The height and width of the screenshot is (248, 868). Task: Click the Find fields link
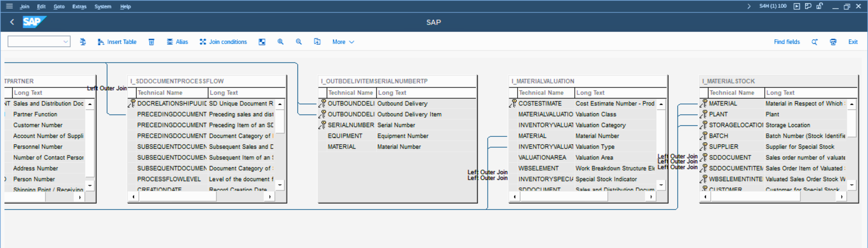click(786, 42)
